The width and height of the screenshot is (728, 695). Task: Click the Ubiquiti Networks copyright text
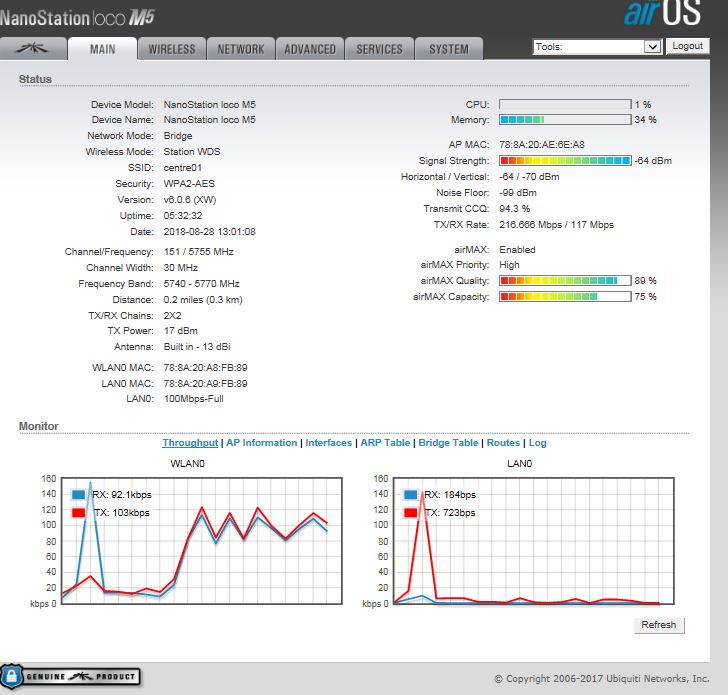pyautogui.click(x=602, y=679)
